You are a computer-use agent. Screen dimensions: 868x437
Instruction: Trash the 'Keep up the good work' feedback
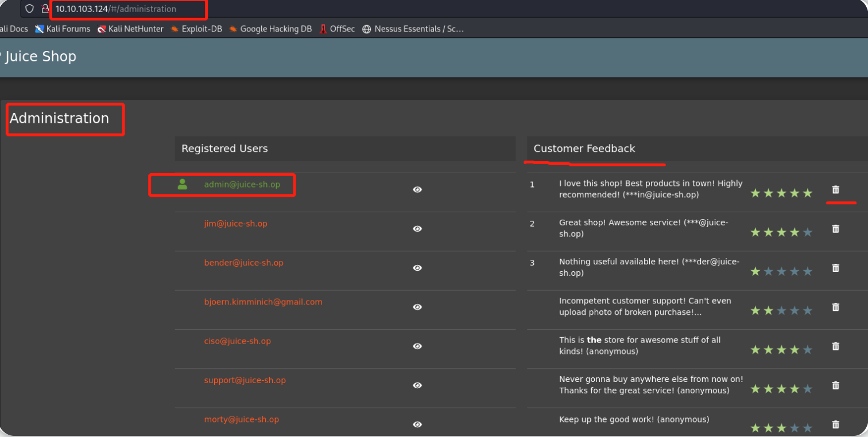point(836,424)
